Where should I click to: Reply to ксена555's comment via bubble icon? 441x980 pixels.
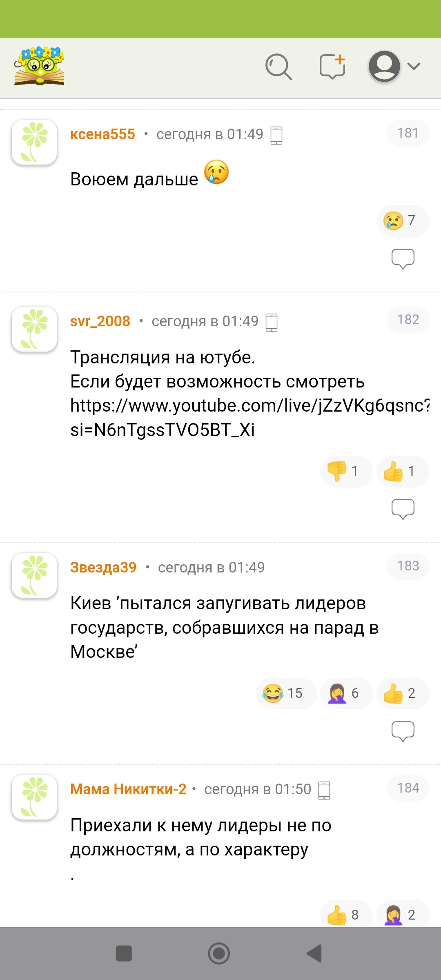point(403,259)
